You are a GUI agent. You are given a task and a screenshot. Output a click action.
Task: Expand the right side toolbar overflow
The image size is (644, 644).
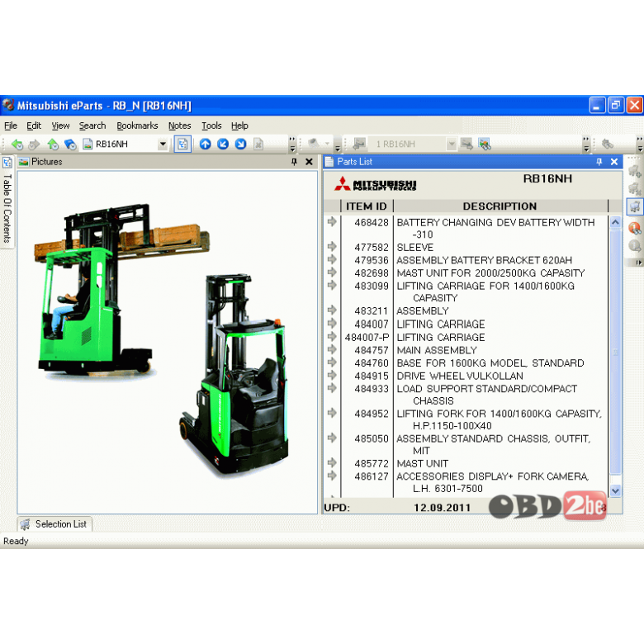(x=637, y=262)
